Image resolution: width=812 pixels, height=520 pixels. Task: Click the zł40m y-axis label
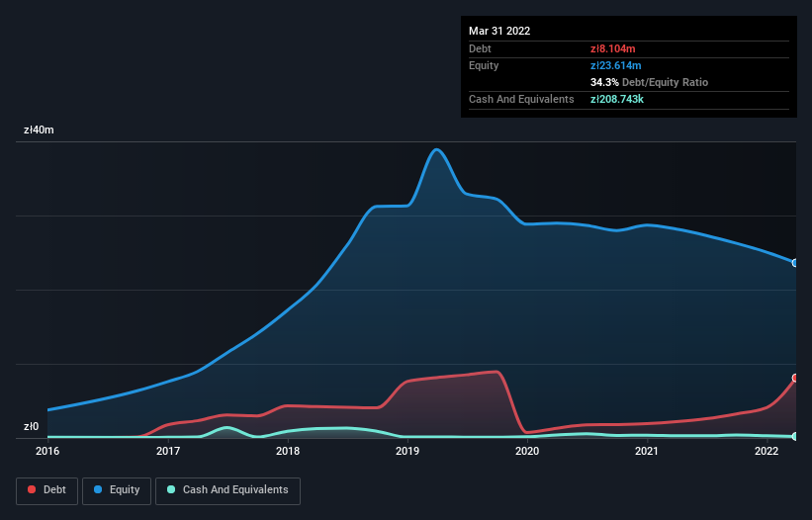click(x=39, y=130)
